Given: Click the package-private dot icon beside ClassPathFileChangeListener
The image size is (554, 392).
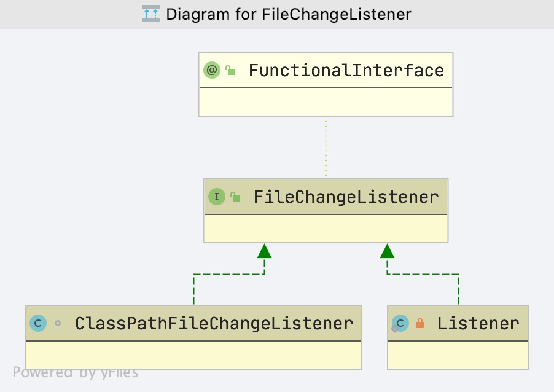Looking at the screenshot, I should pos(58,323).
